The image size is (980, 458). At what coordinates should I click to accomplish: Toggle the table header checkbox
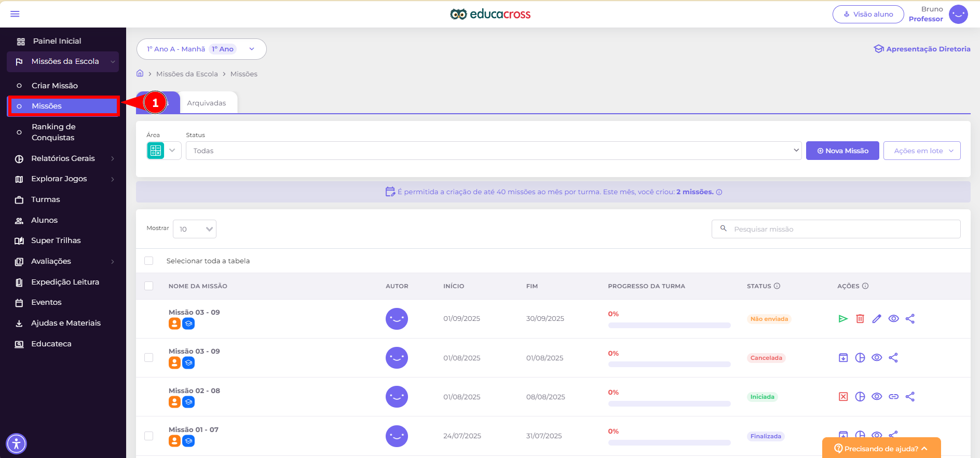(x=149, y=286)
